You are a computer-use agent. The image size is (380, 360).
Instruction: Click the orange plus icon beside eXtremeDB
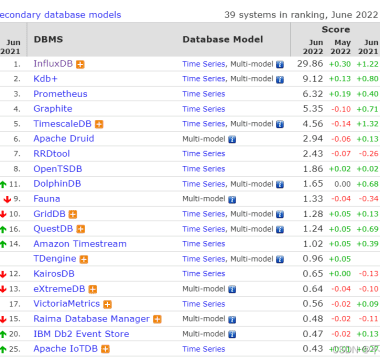93,289
